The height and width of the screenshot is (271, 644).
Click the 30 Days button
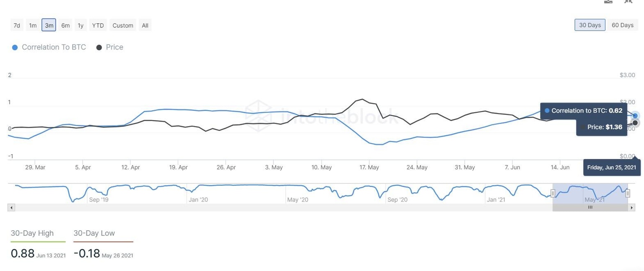point(589,25)
